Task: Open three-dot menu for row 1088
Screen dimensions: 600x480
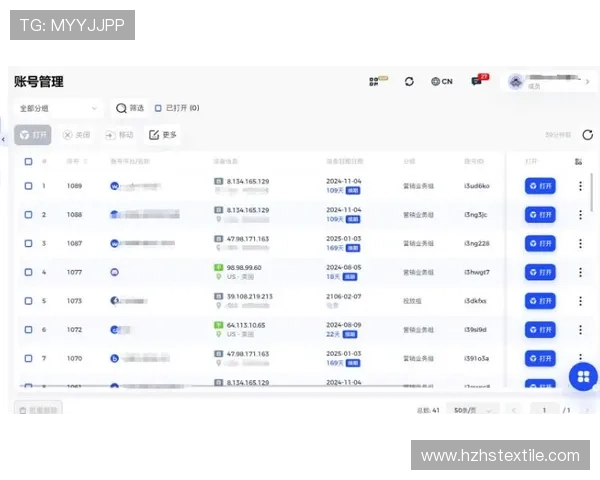Action: tap(580, 215)
